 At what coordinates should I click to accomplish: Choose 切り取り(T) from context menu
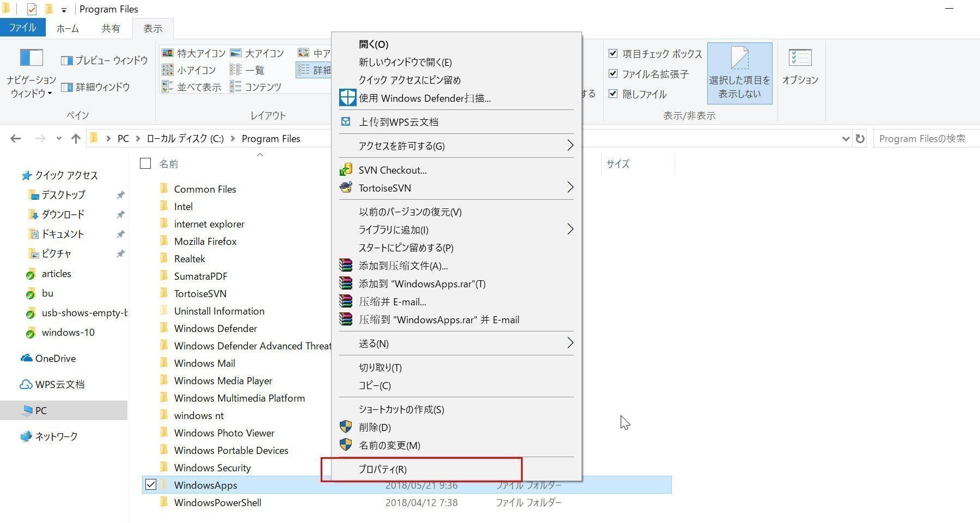(x=456, y=367)
